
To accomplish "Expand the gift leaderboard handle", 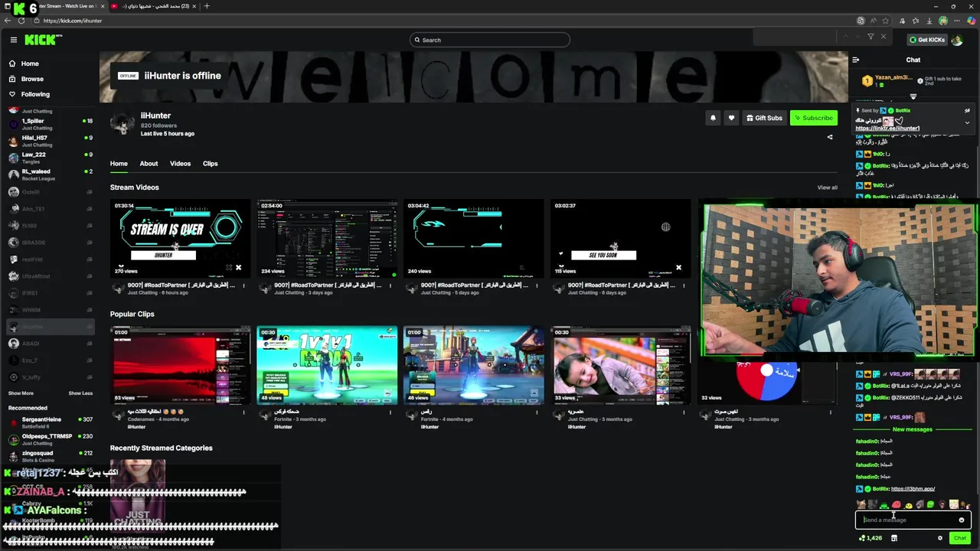I will (x=913, y=96).
